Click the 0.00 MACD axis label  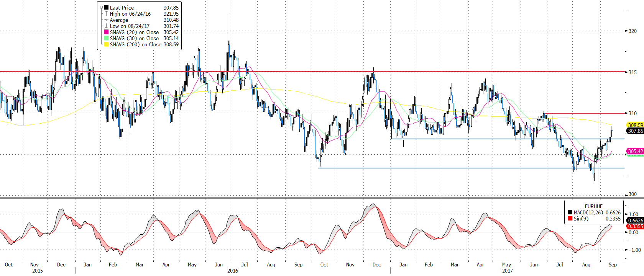634,232
